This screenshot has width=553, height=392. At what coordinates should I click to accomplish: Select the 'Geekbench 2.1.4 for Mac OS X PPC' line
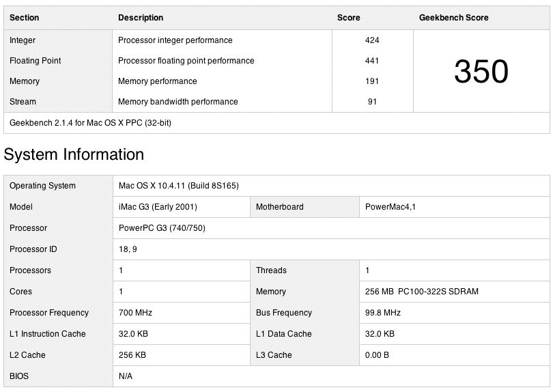coord(90,123)
